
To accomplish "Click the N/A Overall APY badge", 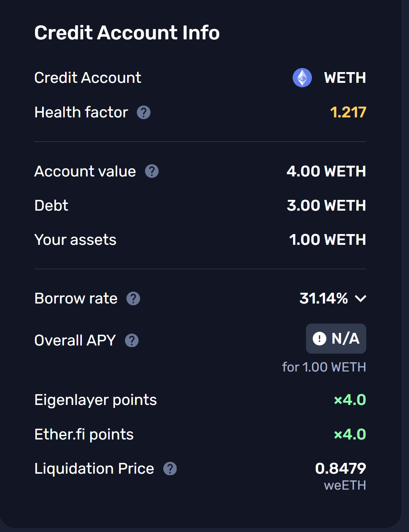I will pyautogui.click(x=336, y=338).
